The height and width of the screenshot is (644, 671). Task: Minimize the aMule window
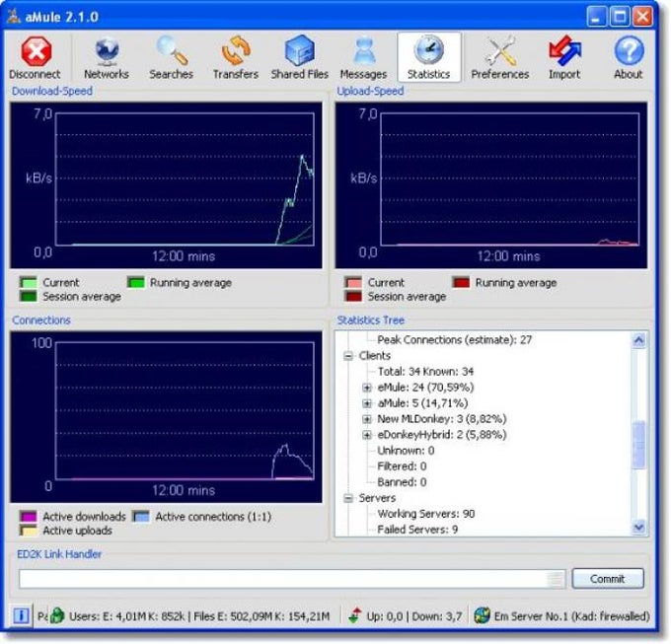click(x=596, y=17)
